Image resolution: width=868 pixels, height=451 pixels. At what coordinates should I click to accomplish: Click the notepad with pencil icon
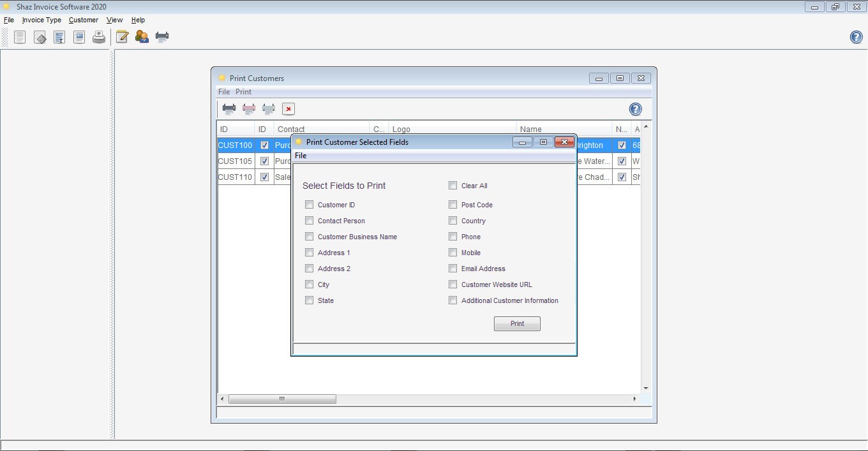pyautogui.click(x=122, y=37)
